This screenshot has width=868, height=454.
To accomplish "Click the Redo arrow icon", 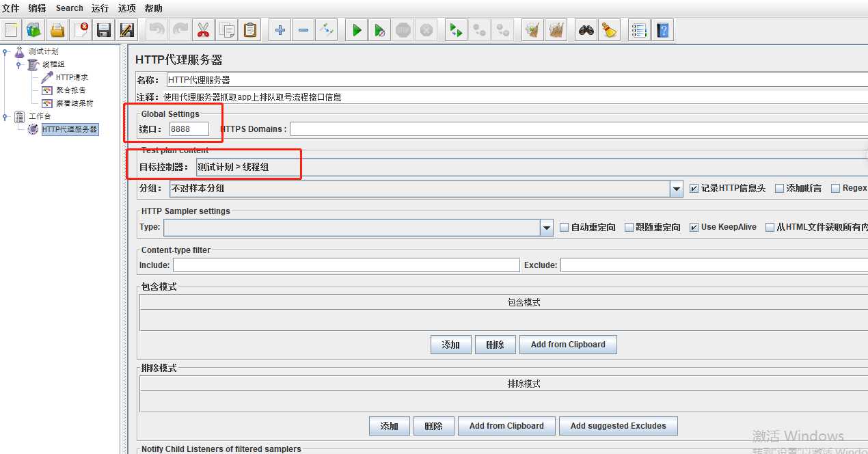I will point(180,30).
